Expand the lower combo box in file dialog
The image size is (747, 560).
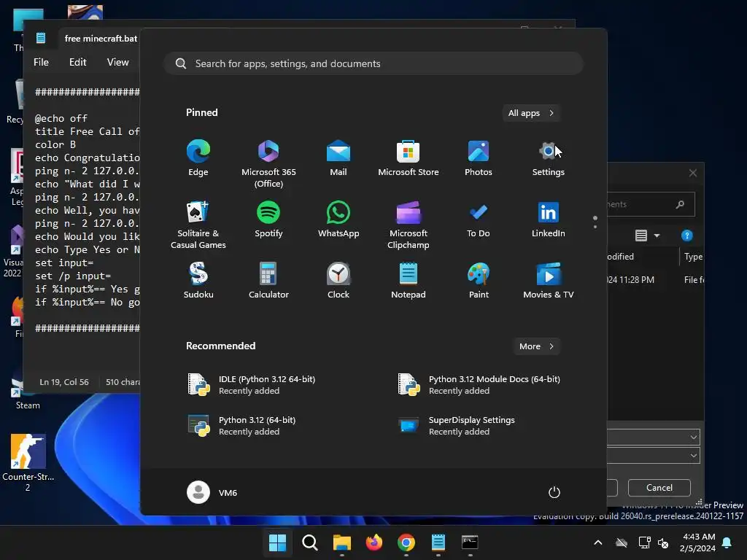pos(693,456)
